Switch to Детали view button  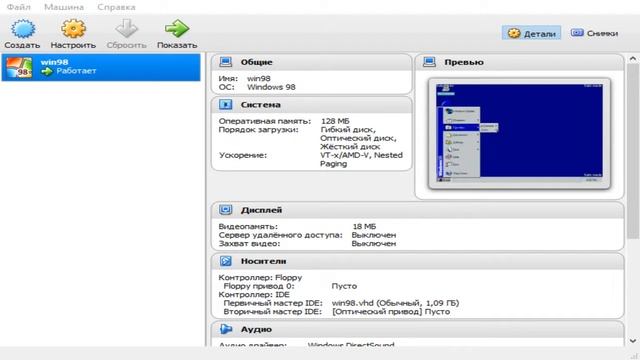click(x=531, y=33)
